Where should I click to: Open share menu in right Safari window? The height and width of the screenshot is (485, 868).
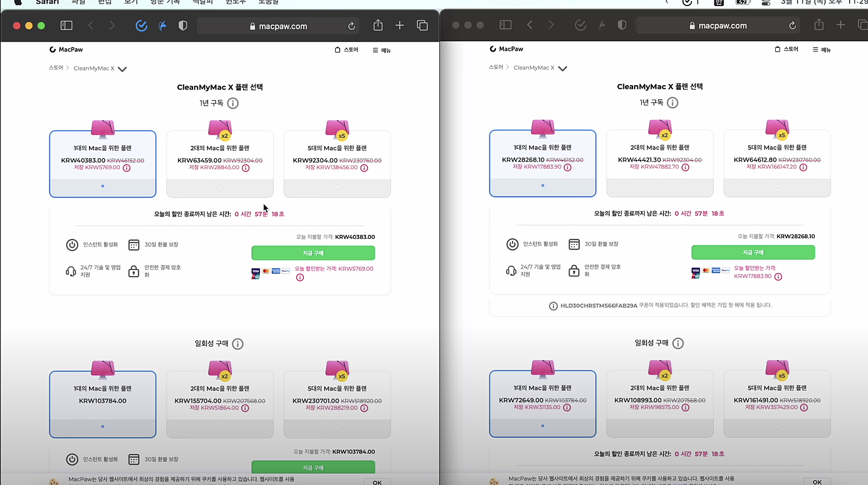[x=819, y=25]
